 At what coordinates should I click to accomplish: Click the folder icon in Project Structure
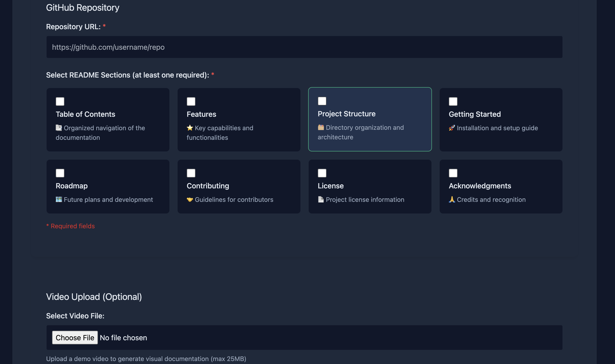(321, 127)
